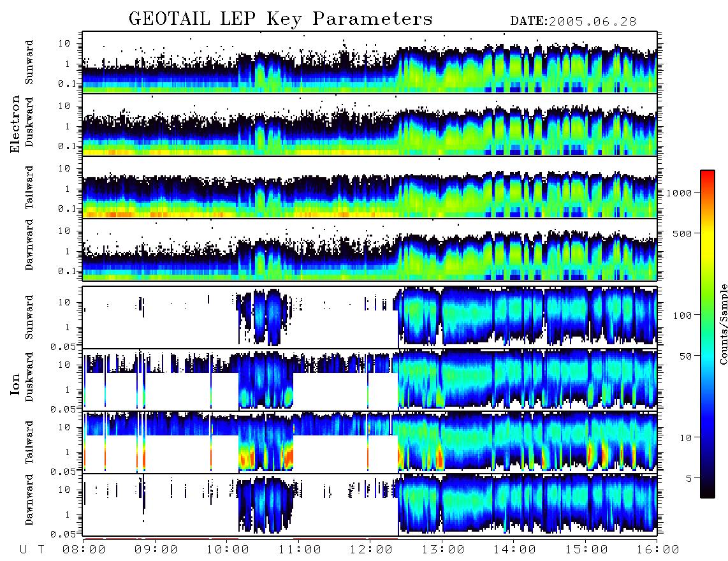The height and width of the screenshot is (561, 728).
Task: Click the "10:00" time tick label
Action: [228, 550]
